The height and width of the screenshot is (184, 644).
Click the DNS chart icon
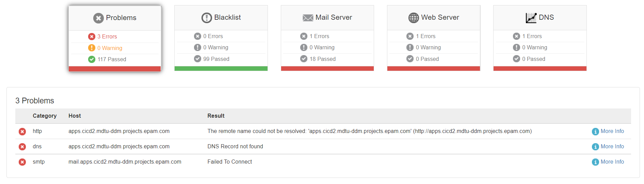tap(531, 18)
